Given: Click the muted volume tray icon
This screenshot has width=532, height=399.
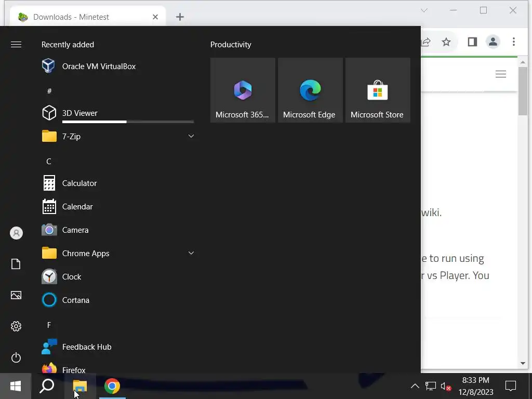Looking at the screenshot, I should (x=446, y=386).
